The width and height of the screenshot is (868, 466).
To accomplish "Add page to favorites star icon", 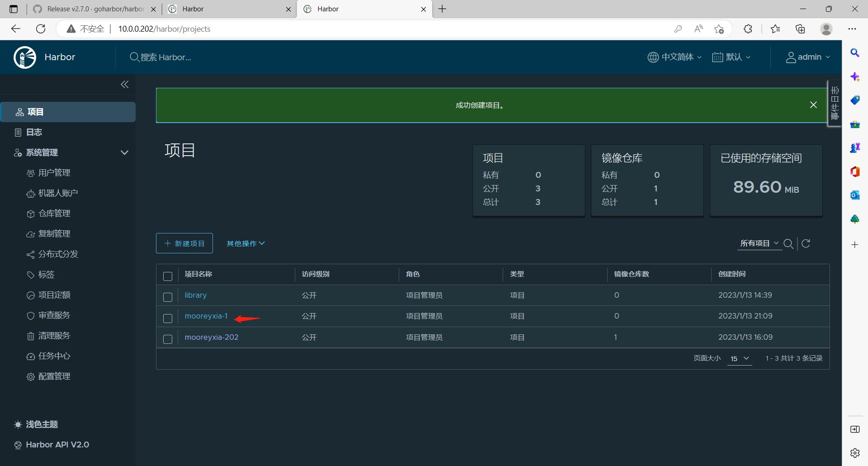I will coord(719,29).
